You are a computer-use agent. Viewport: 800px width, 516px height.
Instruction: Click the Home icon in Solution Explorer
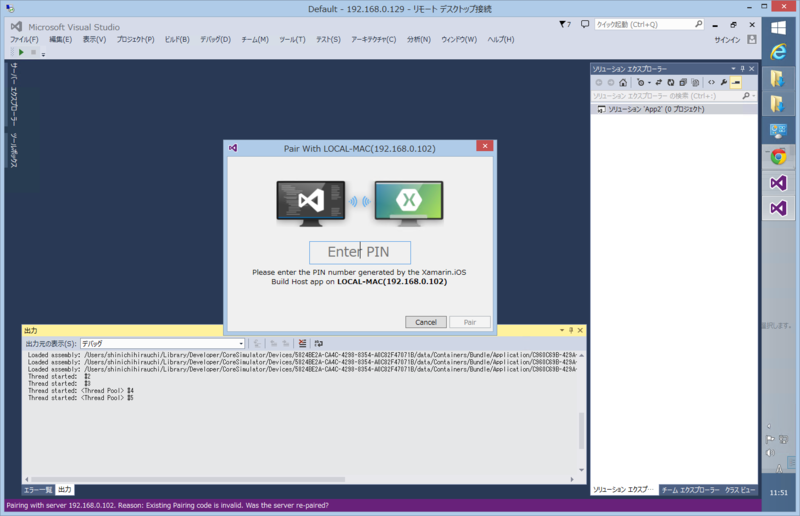[x=623, y=82]
